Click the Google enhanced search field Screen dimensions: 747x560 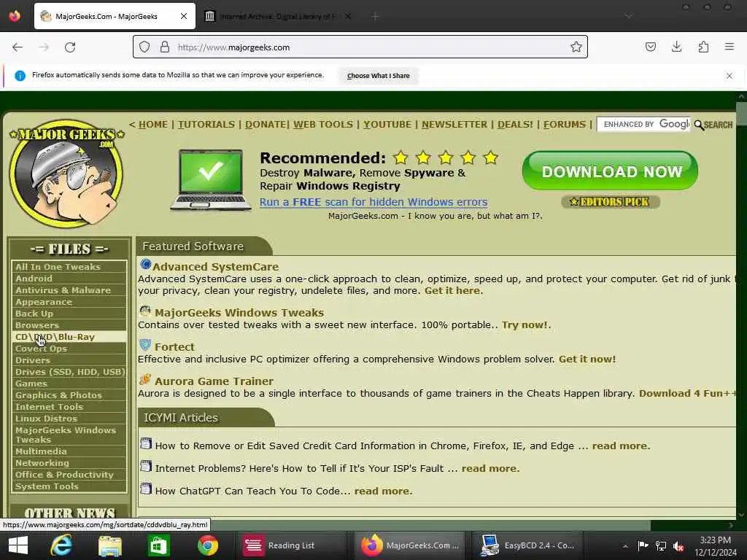pos(643,124)
